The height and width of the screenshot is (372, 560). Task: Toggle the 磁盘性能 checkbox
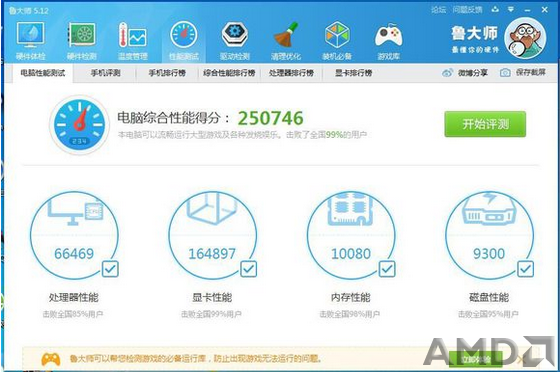[x=525, y=269]
